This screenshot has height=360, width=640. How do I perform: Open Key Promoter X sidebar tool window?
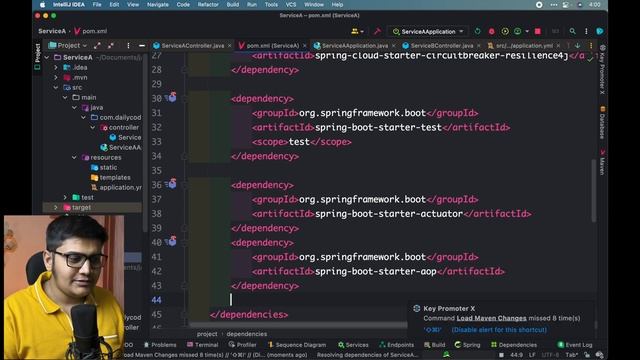602,70
